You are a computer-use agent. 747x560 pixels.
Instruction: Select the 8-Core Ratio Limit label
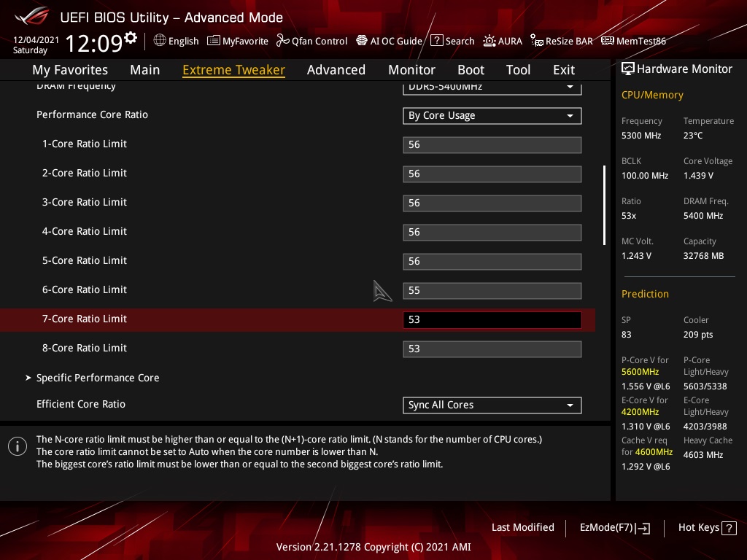coord(85,348)
